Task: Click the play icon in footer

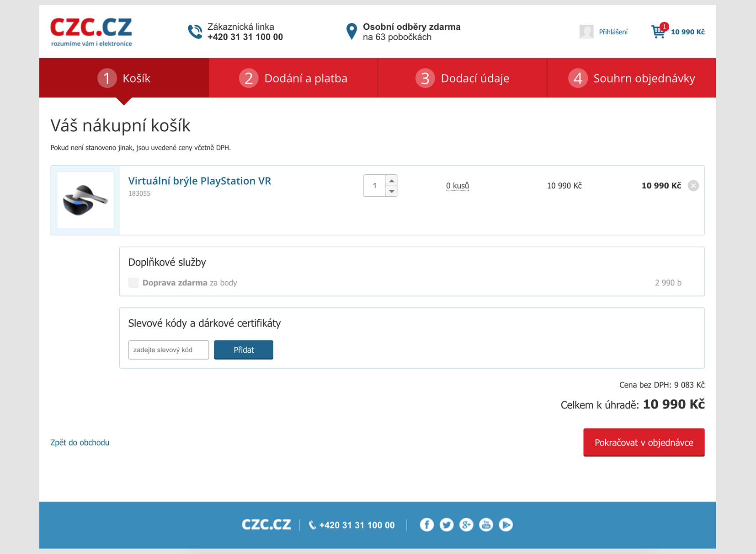Action: tap(506, 525)
